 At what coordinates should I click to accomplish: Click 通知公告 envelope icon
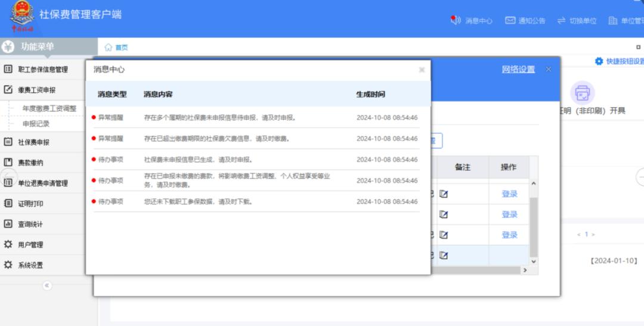tap(510, 20)
